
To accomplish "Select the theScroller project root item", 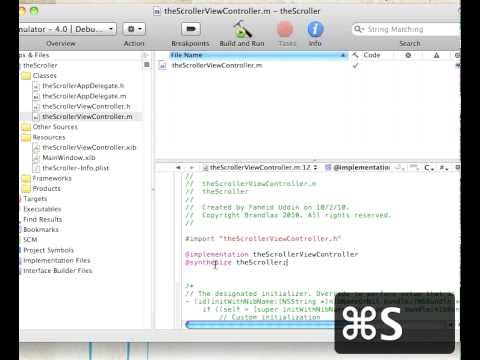I will point(40,65).
